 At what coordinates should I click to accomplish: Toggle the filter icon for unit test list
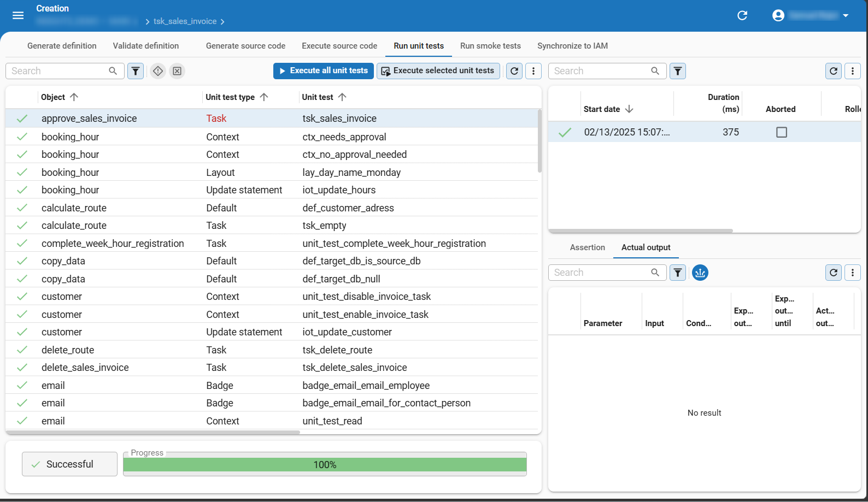click(x=136, y=71)
